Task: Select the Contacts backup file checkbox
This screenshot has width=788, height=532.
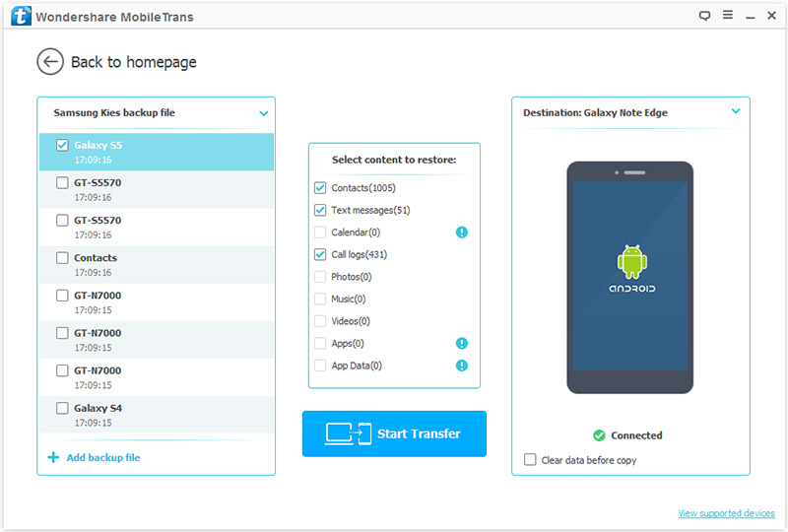Action: [62, 258]
